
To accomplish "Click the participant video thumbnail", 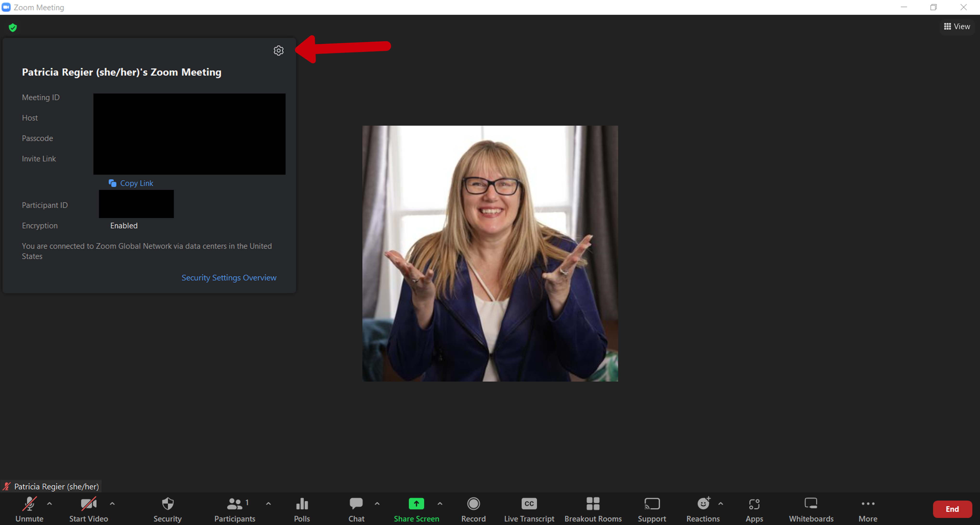I will click(x=490, y=253).
